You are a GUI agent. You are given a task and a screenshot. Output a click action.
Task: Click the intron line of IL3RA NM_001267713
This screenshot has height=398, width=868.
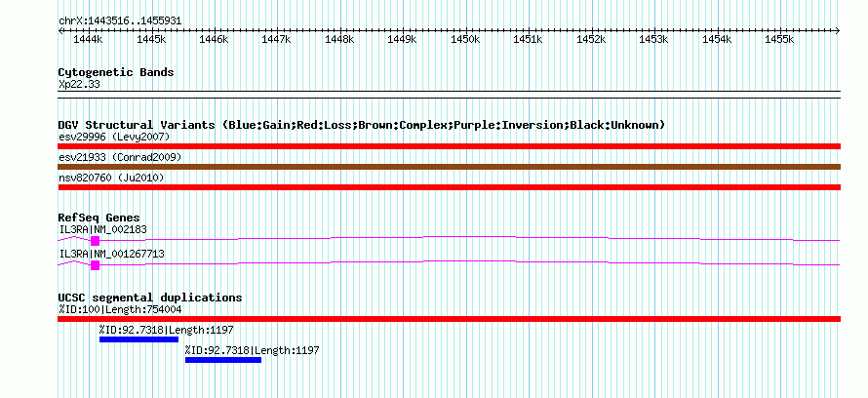[x=469, y=262]
